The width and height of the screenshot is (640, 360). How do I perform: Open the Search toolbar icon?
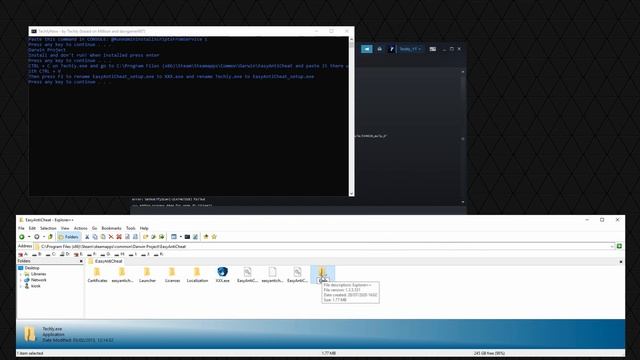coord(136,237)
